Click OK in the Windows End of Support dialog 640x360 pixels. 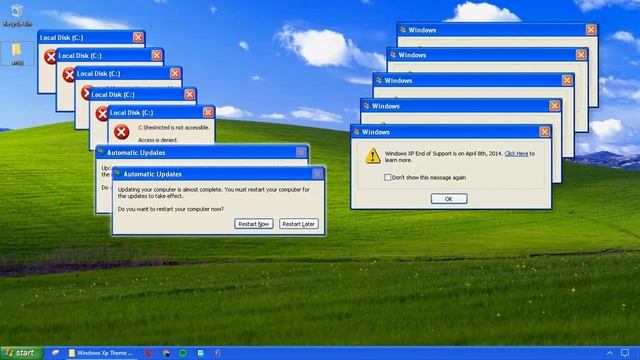point(449,199)
